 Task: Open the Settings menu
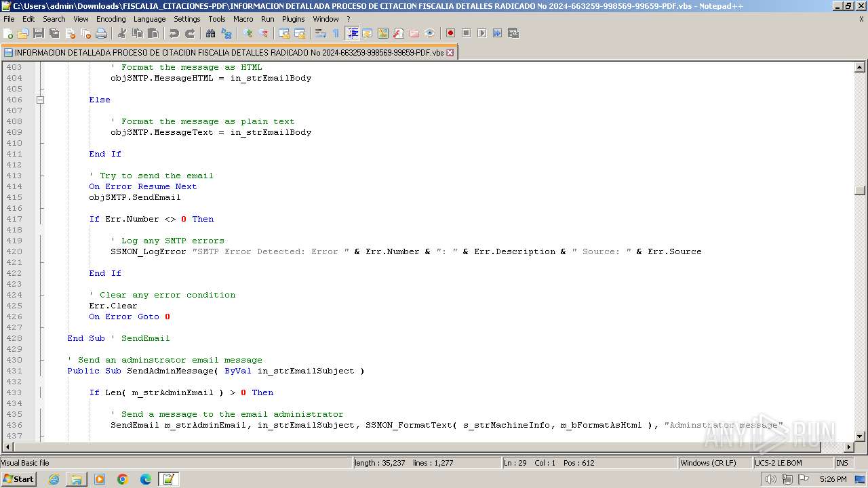(x=187, y=19)
